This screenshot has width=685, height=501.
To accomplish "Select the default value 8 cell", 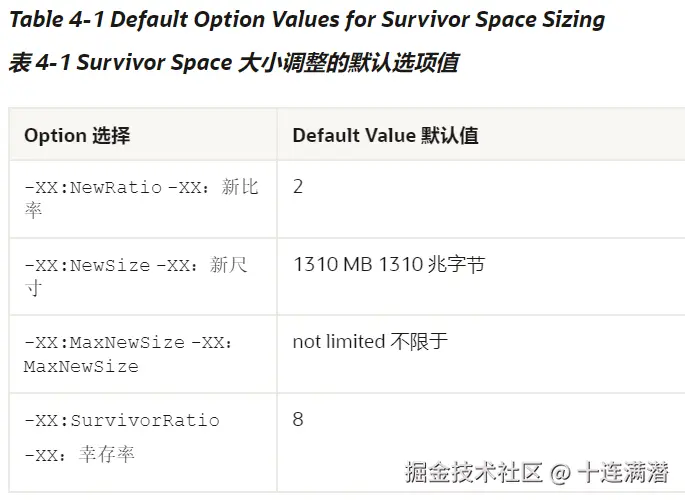I will (298, 419).
